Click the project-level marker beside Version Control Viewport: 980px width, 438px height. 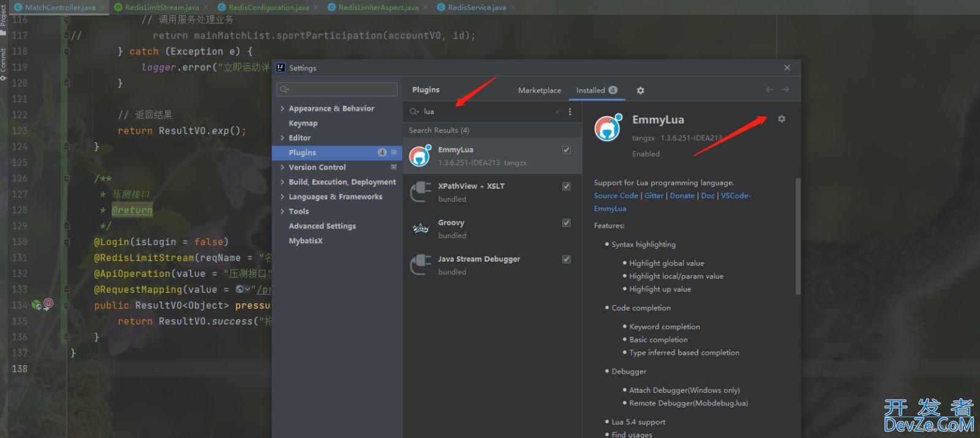(x=394, y=167)
